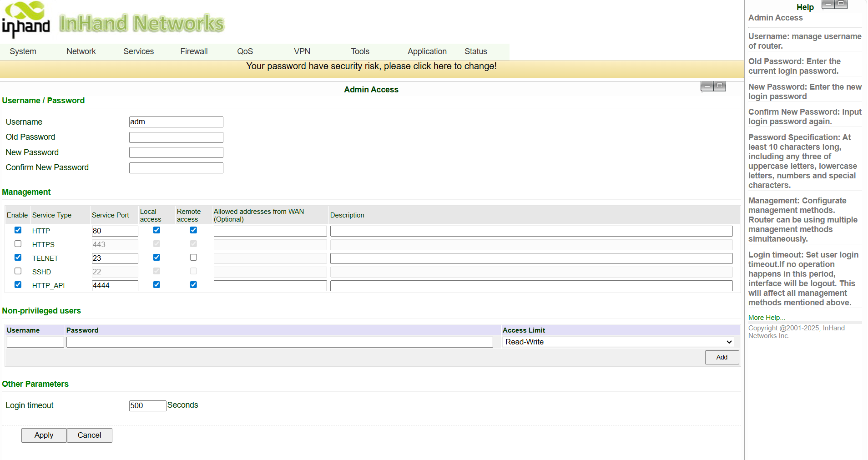Open the System menu
This screenshot has width=868, height=460.
[23, 51]
